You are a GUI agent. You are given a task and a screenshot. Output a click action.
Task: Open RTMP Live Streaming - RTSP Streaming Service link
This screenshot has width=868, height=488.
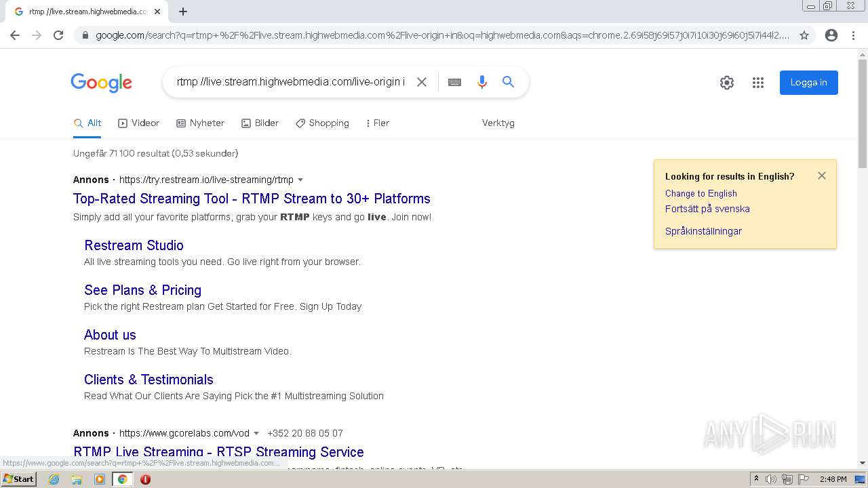pos(218,452)
